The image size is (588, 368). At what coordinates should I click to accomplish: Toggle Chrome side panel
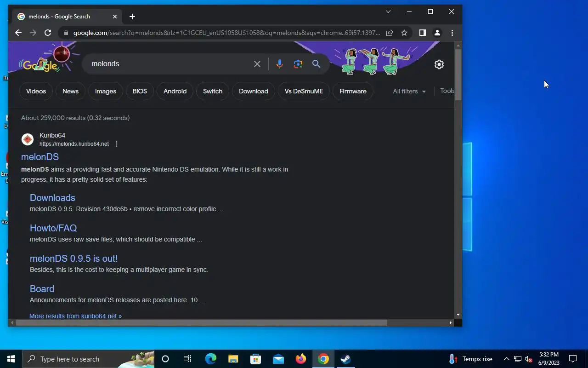click(x=423, y=33)
